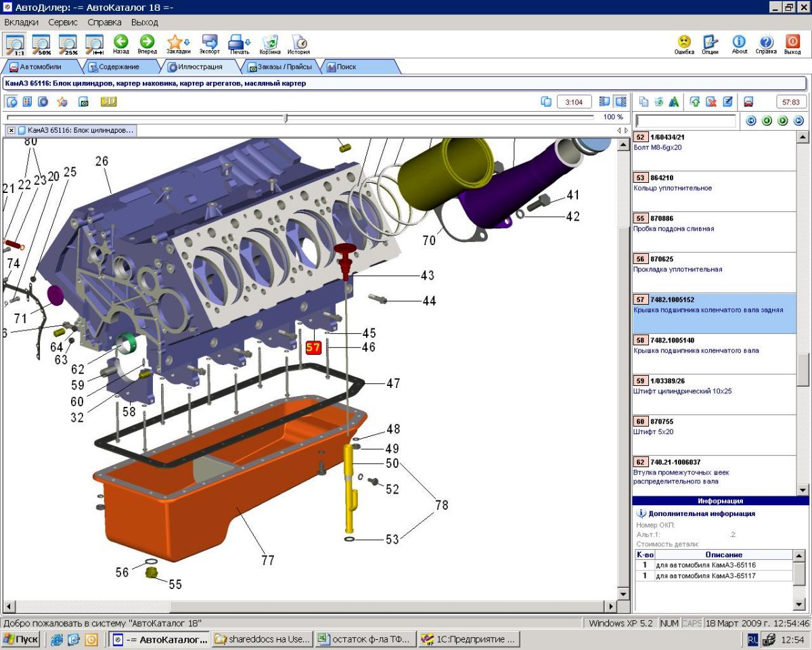The height and width of the screenshot is (650, 812).
Task: Select part 62 Втулка промежуточных шеек
Action: [x=715, y=475]
